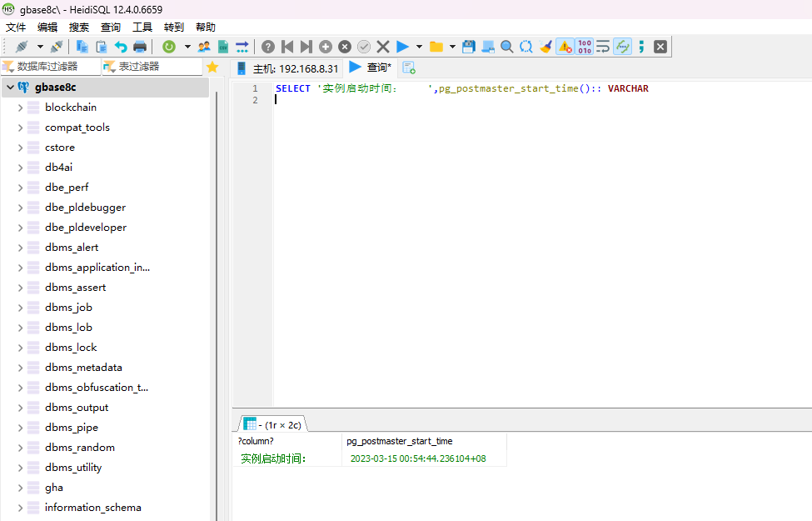Image resolution: width=812 pixels, height=521 pixels.
Task: Click the post changes checkmark icon
Action: click(364, 47)
